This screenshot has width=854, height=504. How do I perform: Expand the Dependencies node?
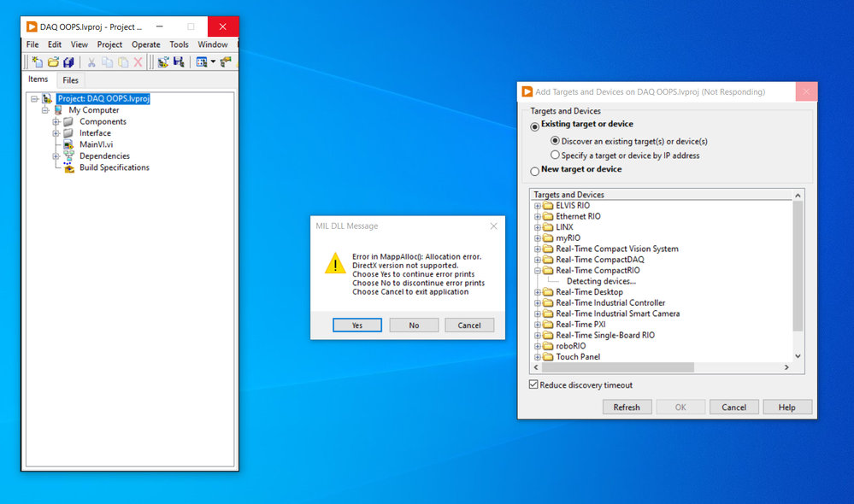pyautogui.click(x=56, y=156)
